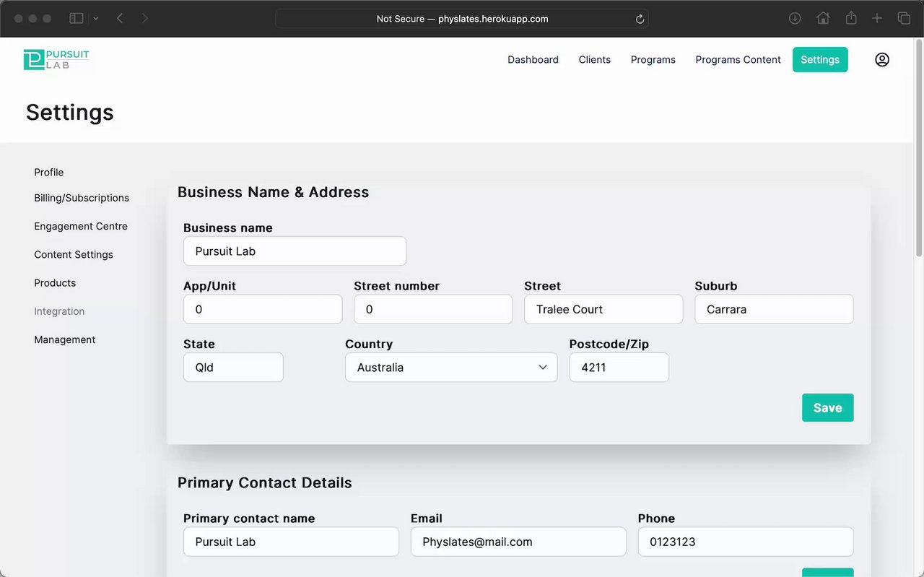
Task: Click the Suburb field showing Carrara
Action: (774, 309)
